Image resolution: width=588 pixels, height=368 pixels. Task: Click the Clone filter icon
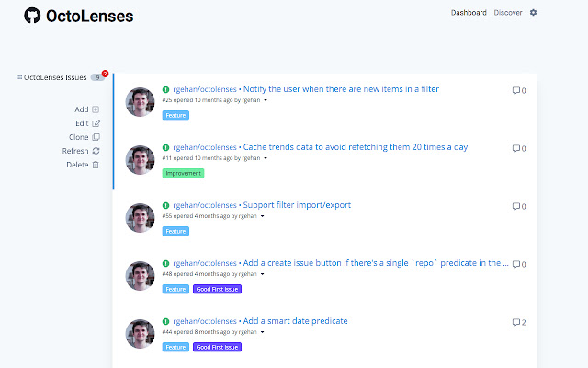coord(96,137)
